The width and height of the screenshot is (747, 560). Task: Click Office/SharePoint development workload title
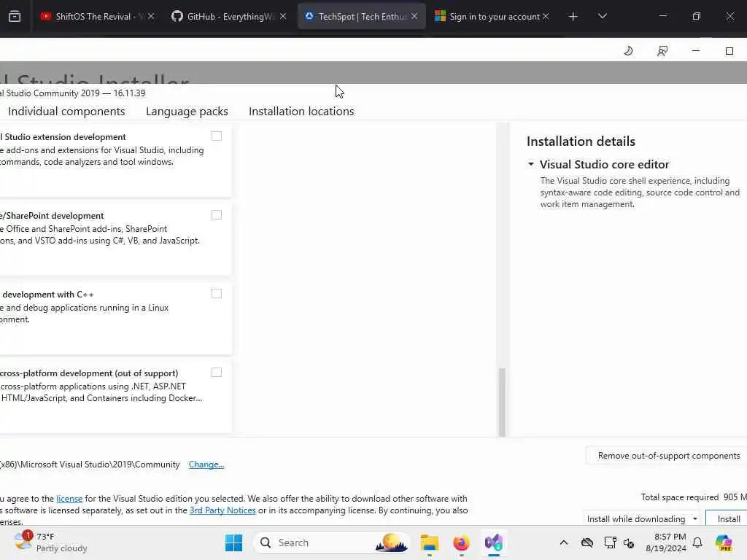[x=52, y=216]
